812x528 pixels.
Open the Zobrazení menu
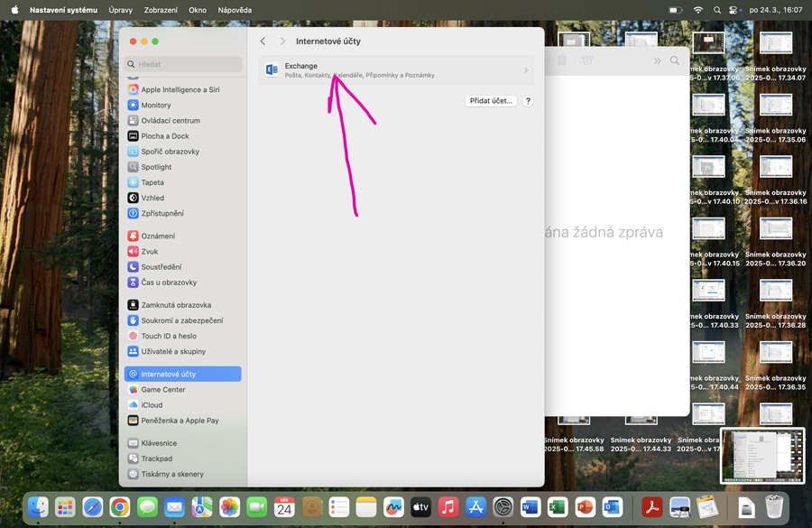161,10
